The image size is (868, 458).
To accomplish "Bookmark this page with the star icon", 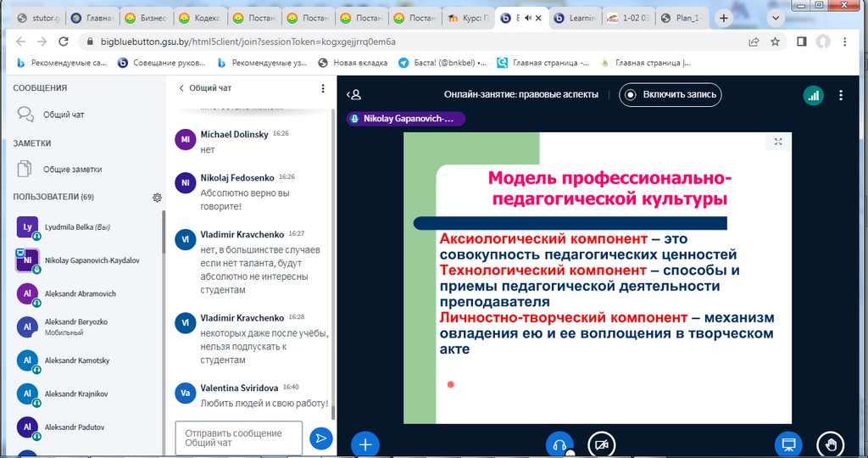I will point(775,41).
